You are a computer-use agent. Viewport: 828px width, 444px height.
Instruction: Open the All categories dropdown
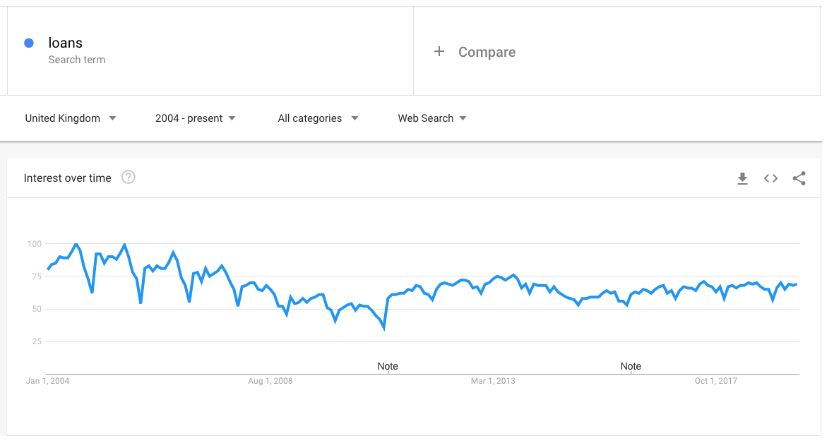318,118
